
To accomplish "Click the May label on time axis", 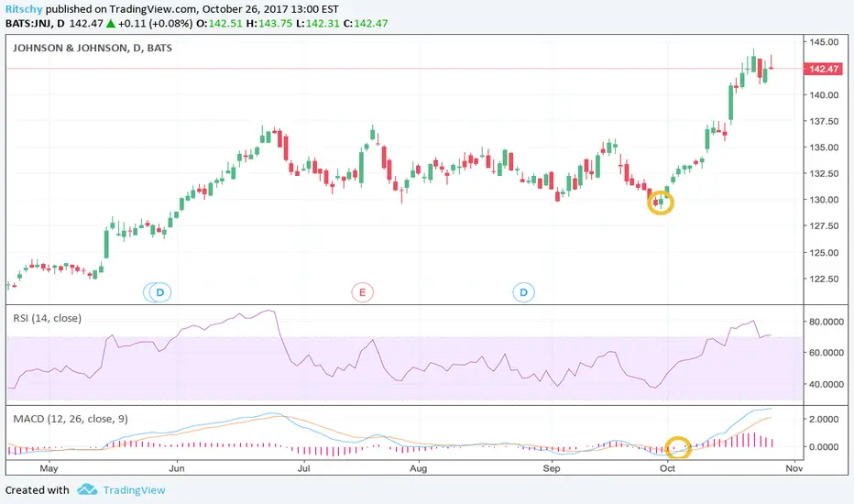I will pos(49,468).
